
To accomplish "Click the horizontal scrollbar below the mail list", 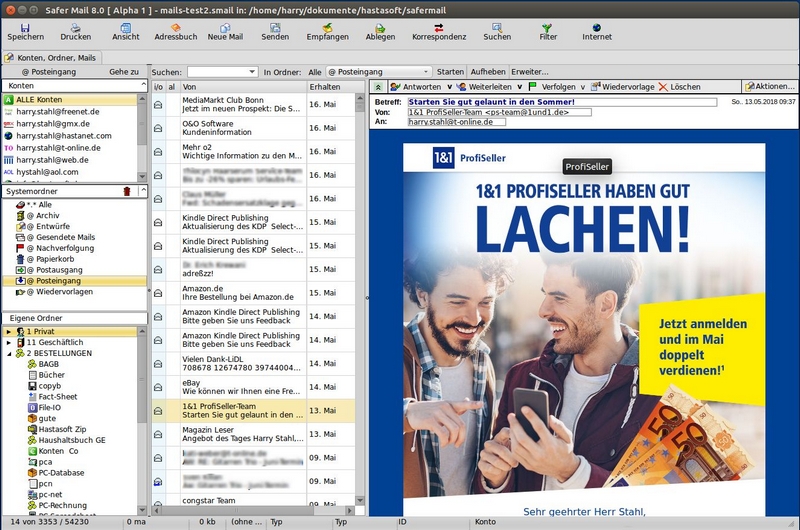I will pos(254,510).
